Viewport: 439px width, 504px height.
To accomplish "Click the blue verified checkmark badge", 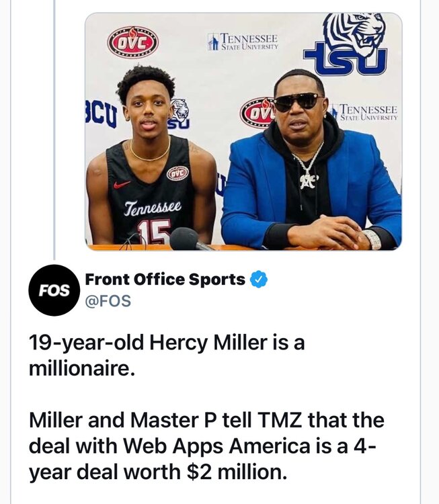I will coord(259,279).
